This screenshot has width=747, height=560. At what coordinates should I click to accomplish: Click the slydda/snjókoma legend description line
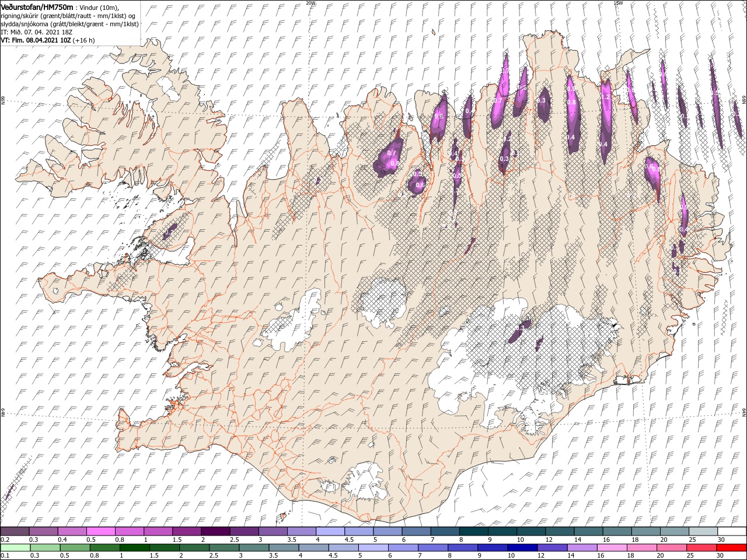tap(69, 24)
